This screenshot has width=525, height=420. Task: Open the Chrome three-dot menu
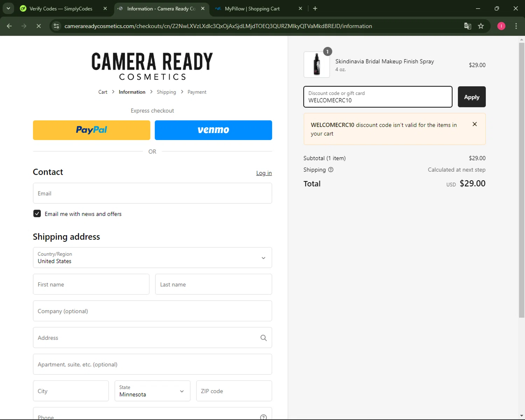516,26
